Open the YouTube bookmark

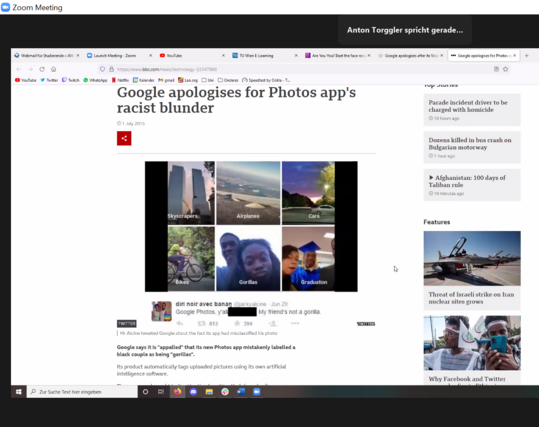[x=25, y=80]
